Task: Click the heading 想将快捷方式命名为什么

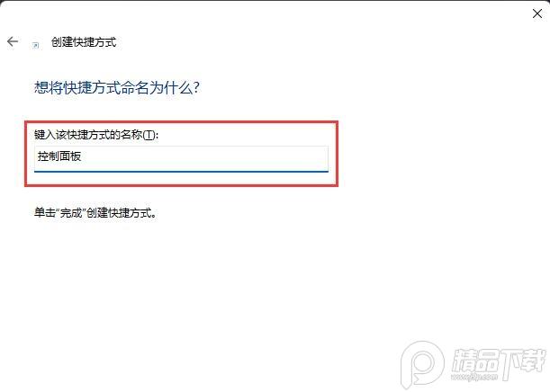Action: pos(117,87)
